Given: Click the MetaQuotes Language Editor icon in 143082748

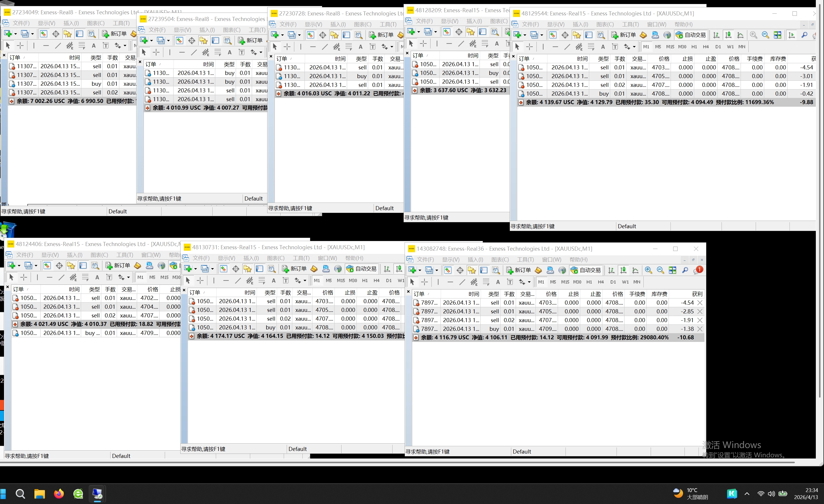Looking at the screenshot, I should pyautogui.click(x=538, y=270).
